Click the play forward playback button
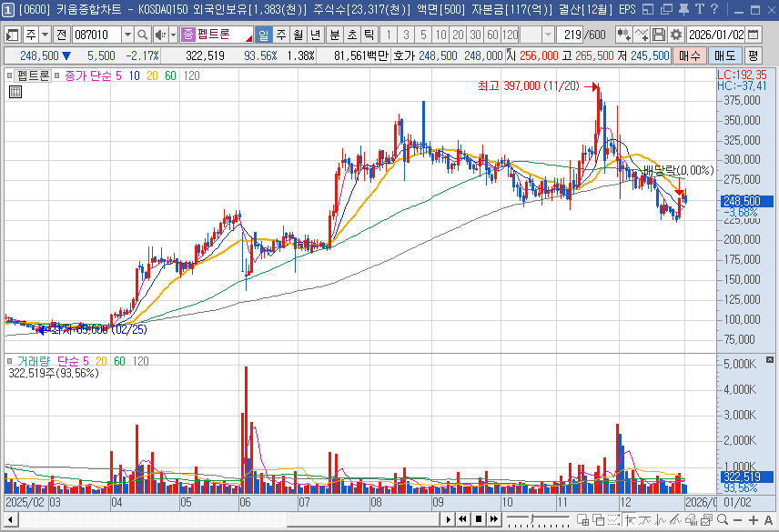The width and height of the screenshot is (779, 532). tap(448, 519)
